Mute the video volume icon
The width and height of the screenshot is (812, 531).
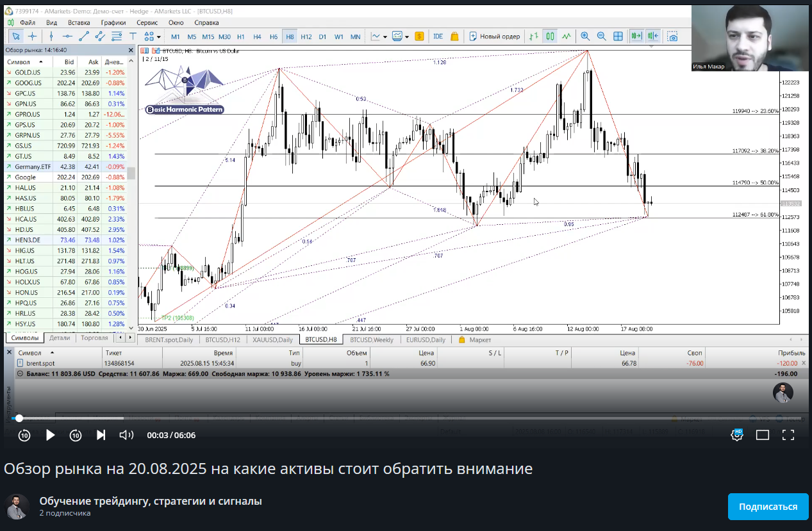tap(126, 435)
